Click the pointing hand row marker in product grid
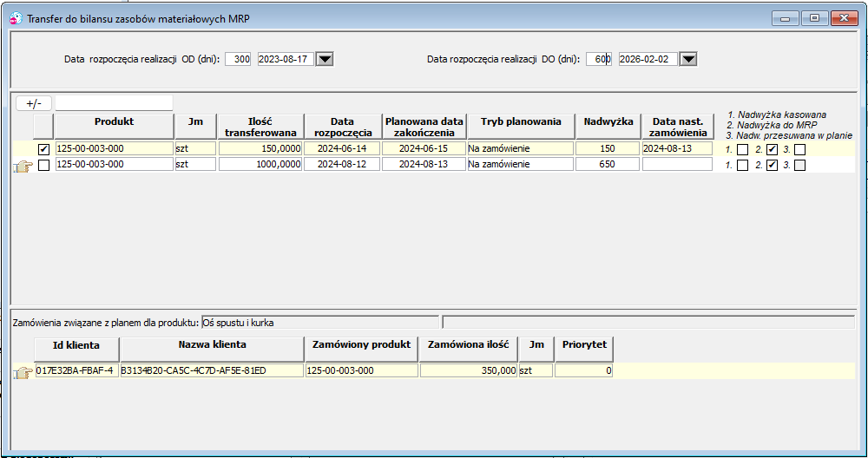The image size is (868, 458). [23, 166]
